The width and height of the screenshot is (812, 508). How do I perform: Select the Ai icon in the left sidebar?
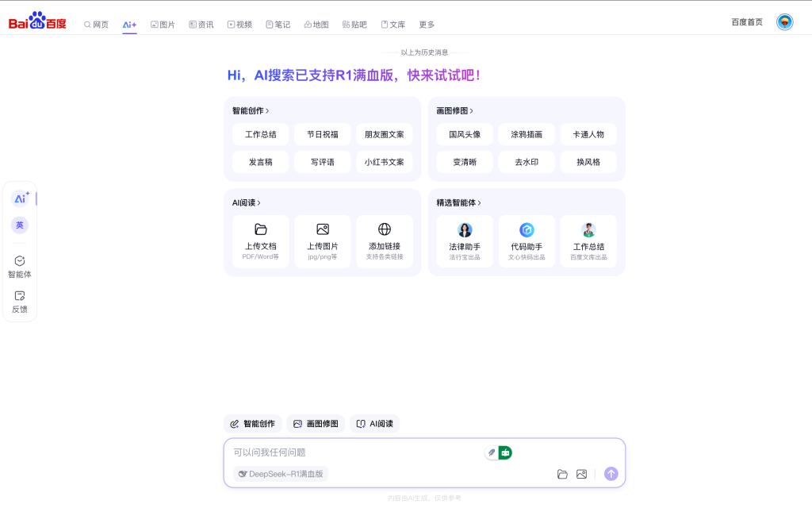(20, 198)
